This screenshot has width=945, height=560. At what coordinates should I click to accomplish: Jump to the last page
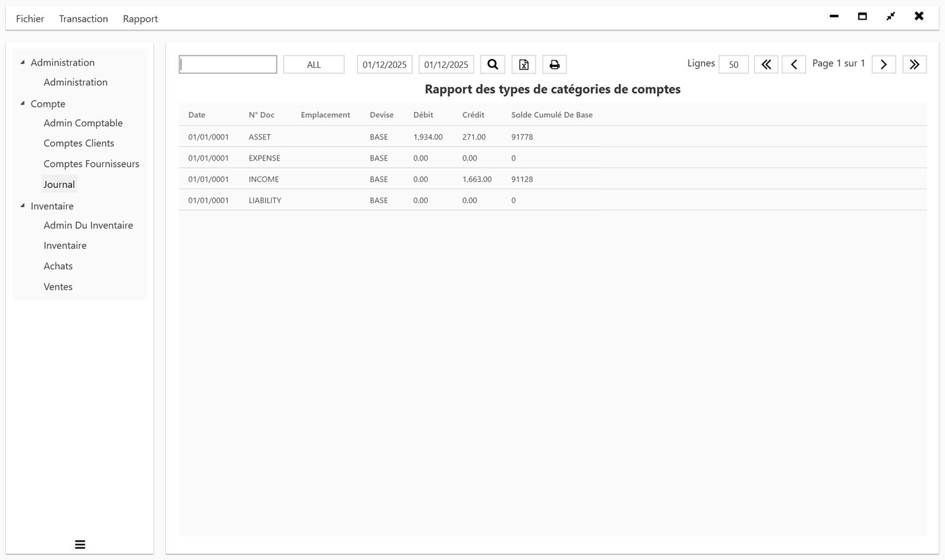click(x=914, y=64)
